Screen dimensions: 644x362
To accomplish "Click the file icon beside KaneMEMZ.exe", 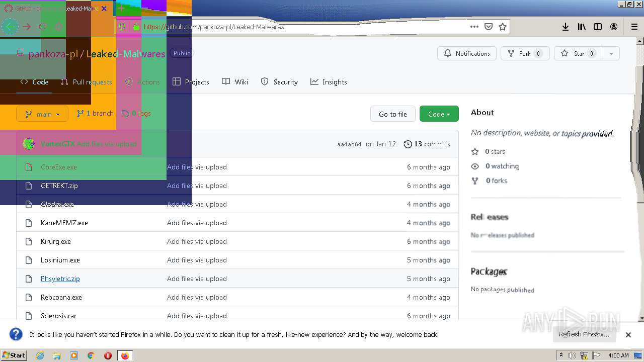I will [29, 223].
